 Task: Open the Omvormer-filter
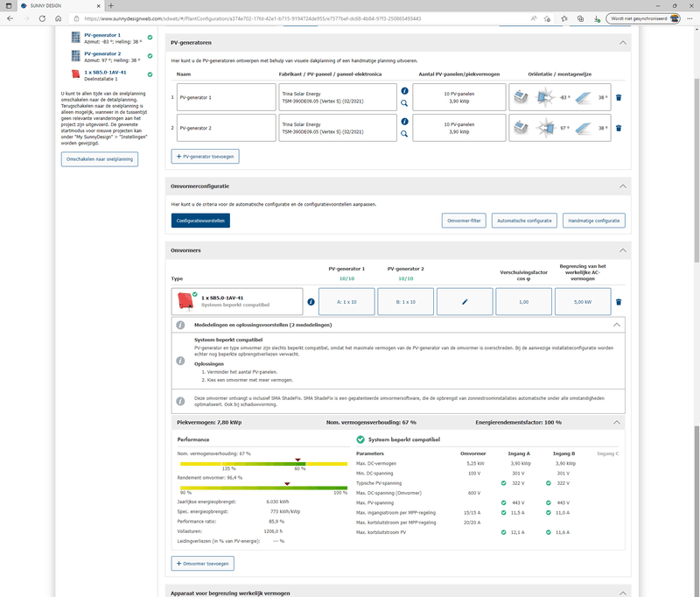(x=464, y=221)
